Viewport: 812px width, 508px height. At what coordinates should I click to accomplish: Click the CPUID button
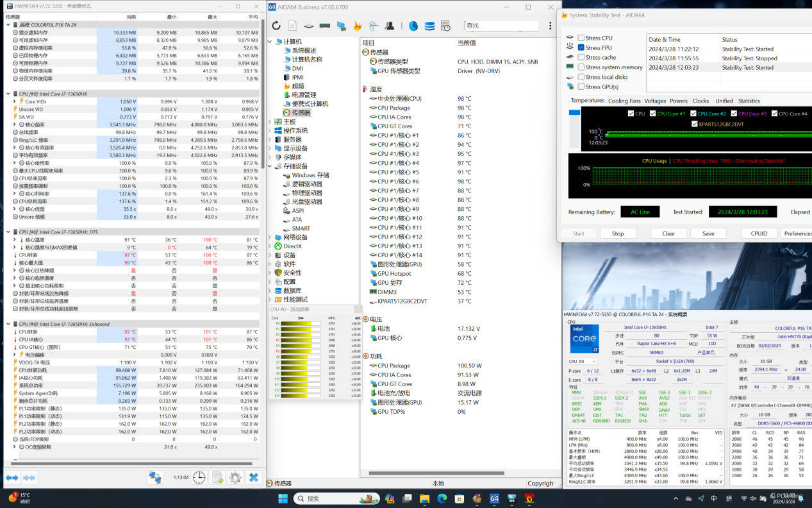click(759, 233)
